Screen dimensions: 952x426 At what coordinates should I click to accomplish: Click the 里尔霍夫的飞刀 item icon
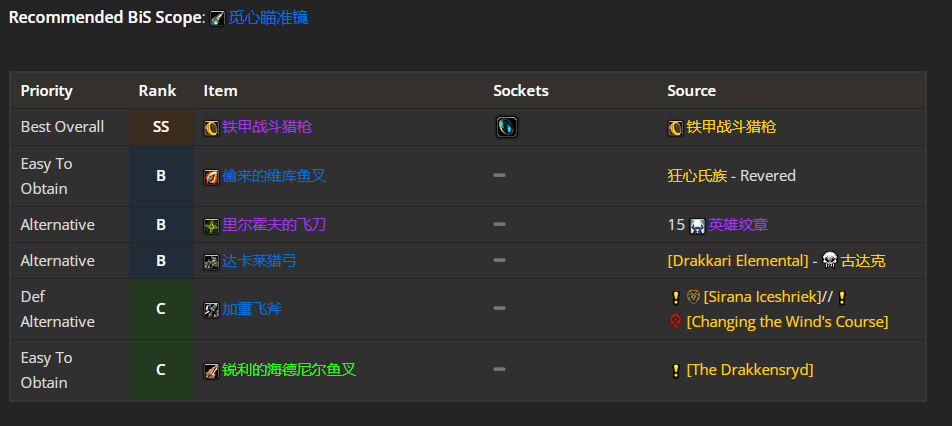211,225
